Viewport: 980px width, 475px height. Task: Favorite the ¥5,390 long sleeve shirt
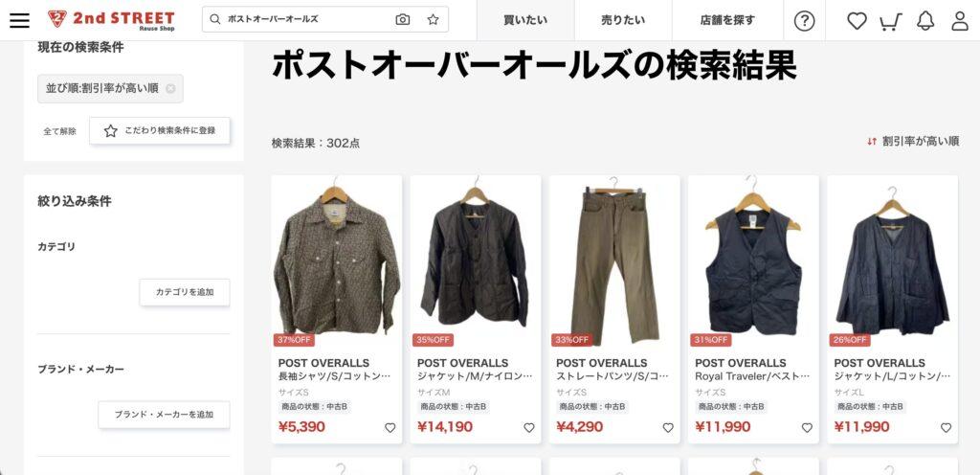[390, 428]
